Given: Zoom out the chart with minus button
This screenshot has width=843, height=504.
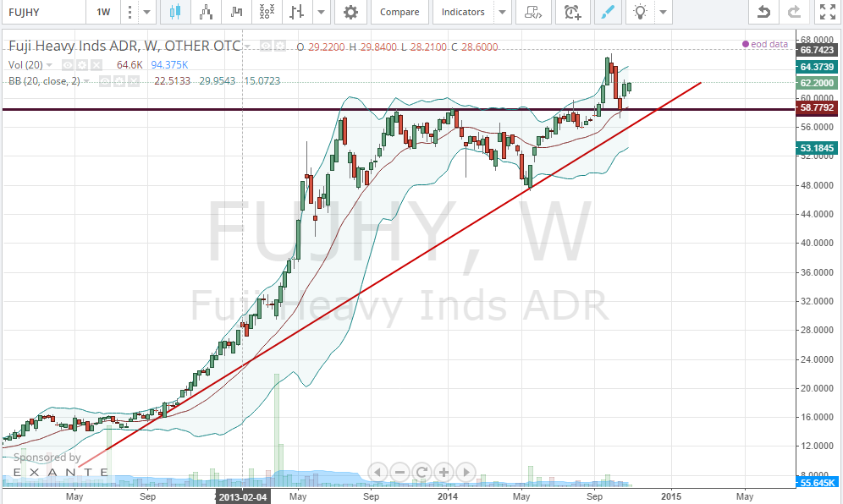Looking at the screenshot, I should 399,473.
